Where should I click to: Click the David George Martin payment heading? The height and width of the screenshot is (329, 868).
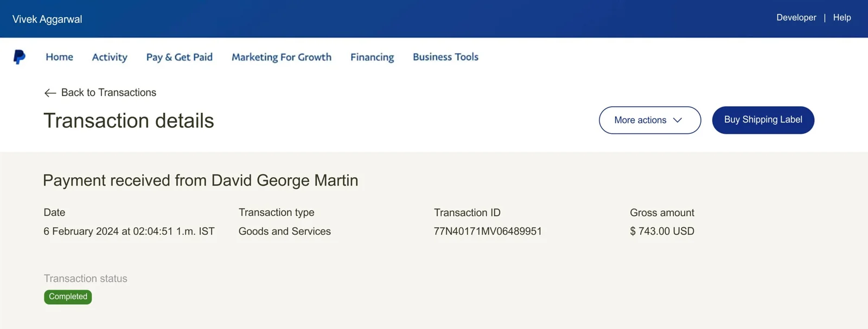tap(284, 180)
